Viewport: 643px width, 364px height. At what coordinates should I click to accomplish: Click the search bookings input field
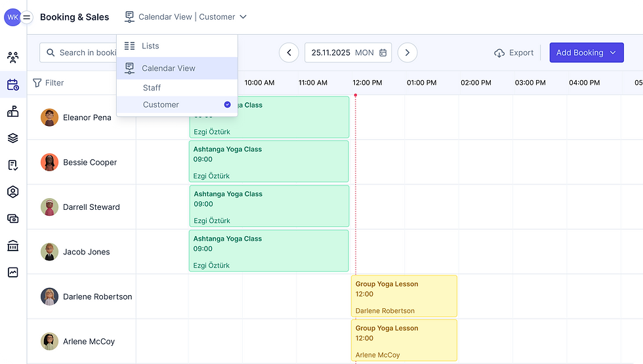tap(85, 53)
